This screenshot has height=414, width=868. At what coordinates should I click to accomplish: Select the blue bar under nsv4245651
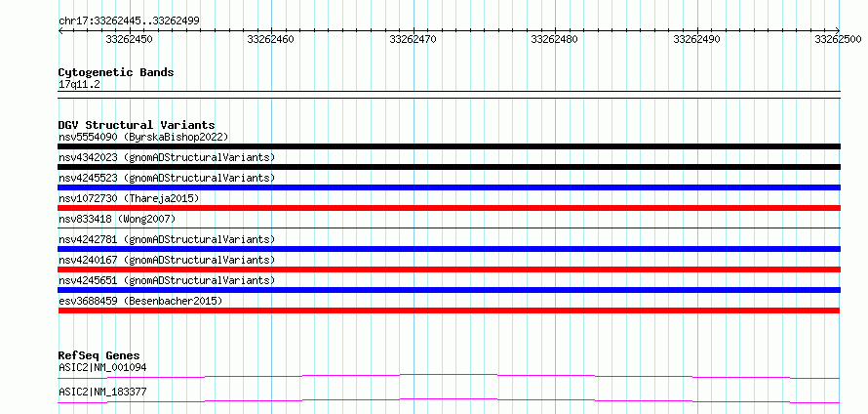tap(449, 290)
